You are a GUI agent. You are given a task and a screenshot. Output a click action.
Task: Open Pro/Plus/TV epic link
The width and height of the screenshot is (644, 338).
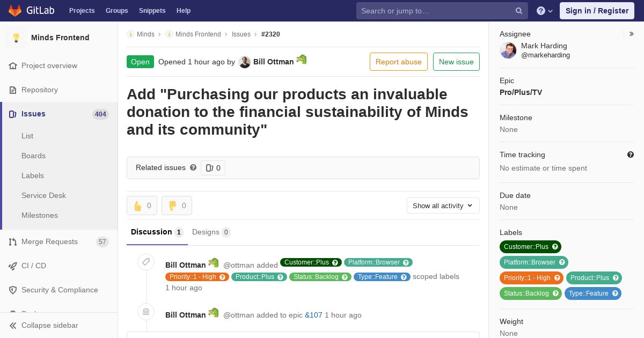tap(521, 92)
